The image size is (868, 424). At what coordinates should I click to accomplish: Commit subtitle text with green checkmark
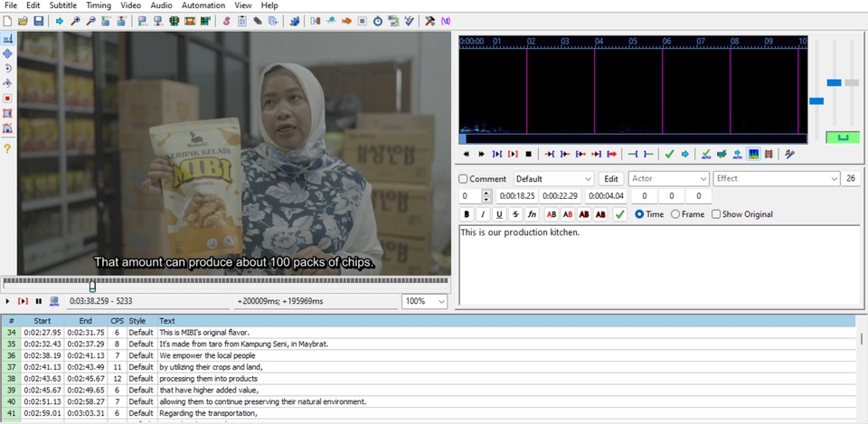[620, 214]
